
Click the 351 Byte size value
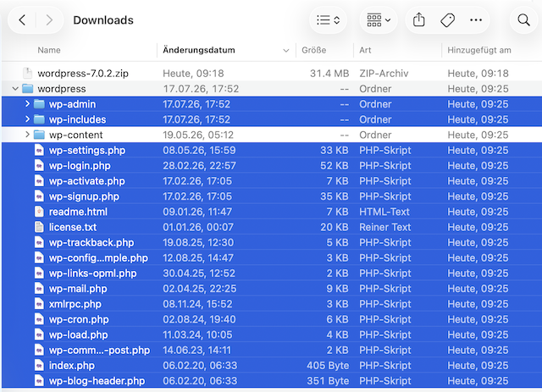[328, 381]
